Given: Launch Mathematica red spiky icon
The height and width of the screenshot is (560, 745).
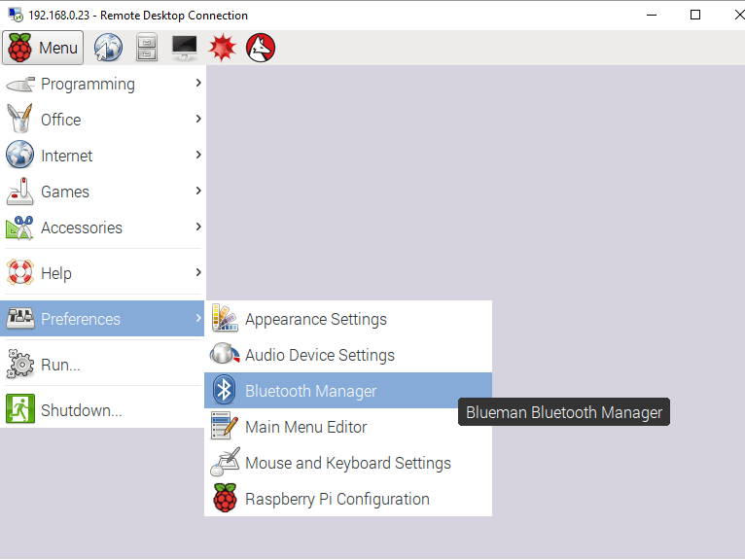Looking at the screenshot, I should [223, 48].
